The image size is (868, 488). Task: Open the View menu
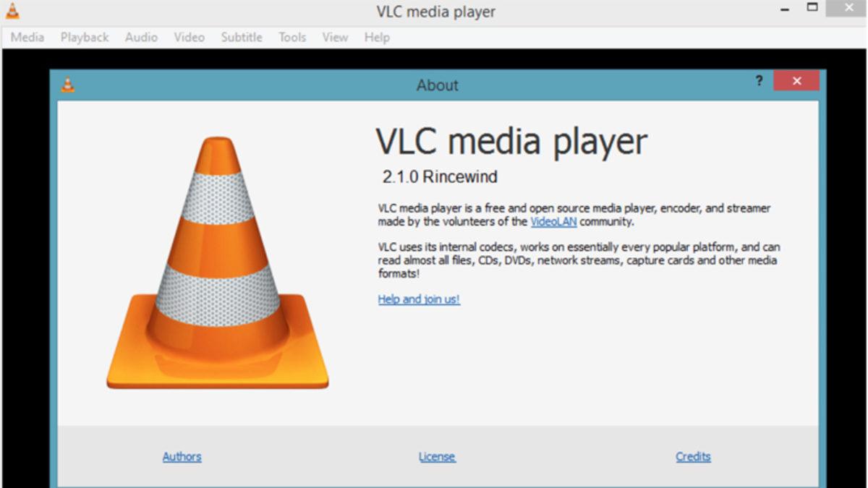coord(334,37)
